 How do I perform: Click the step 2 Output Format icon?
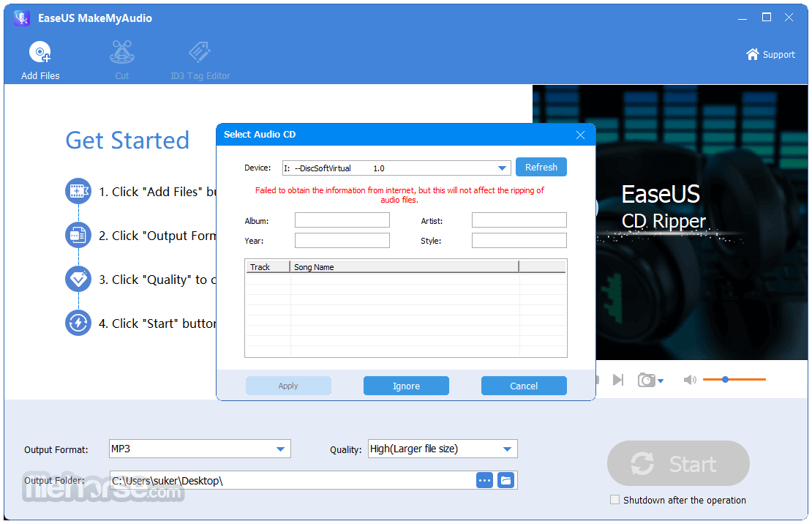coord(78,236)
